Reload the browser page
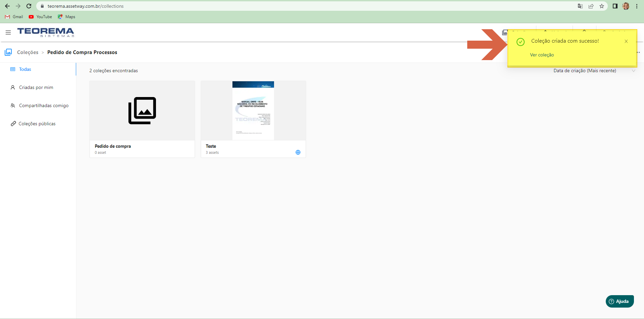Viewport: 644px width, 319px height. 29,6
